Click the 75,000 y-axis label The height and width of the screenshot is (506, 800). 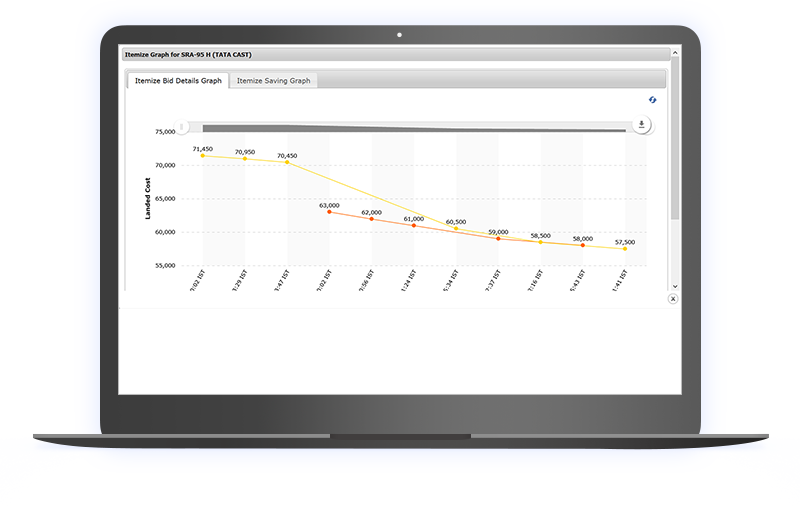165,132
